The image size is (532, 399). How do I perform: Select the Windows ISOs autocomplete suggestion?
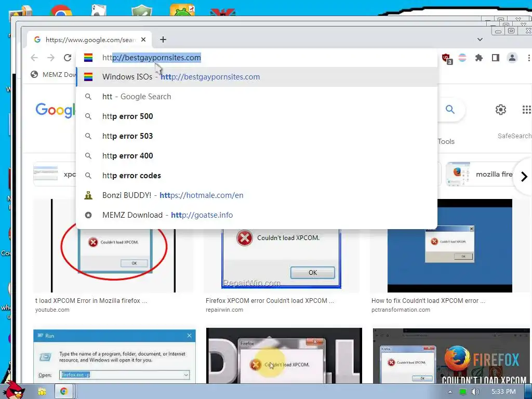click(257, 77)
